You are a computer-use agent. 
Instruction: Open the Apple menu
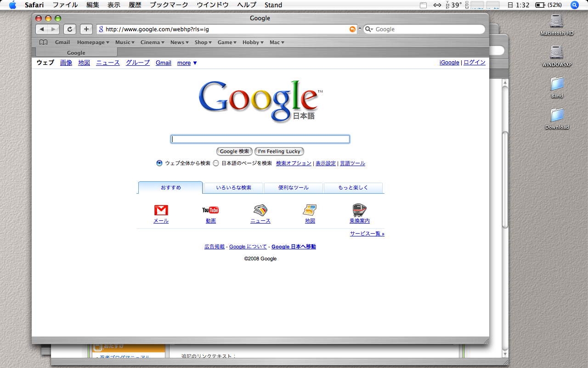[x=12, y=5]
